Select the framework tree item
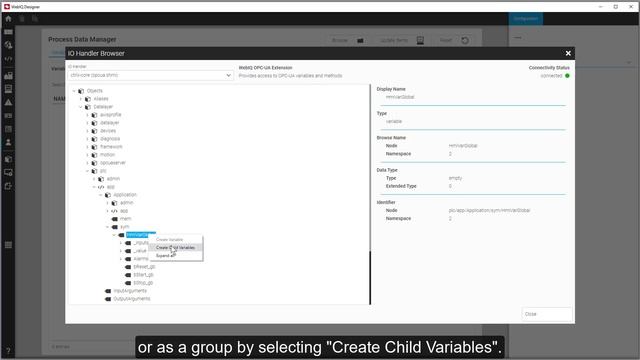The image size is (640, 360). [111, 147]
